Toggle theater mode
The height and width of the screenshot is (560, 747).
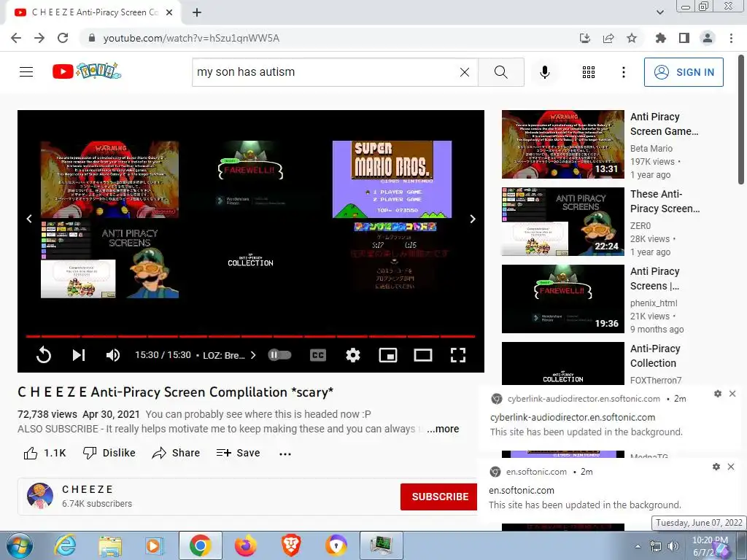click(x=423, y=355)
